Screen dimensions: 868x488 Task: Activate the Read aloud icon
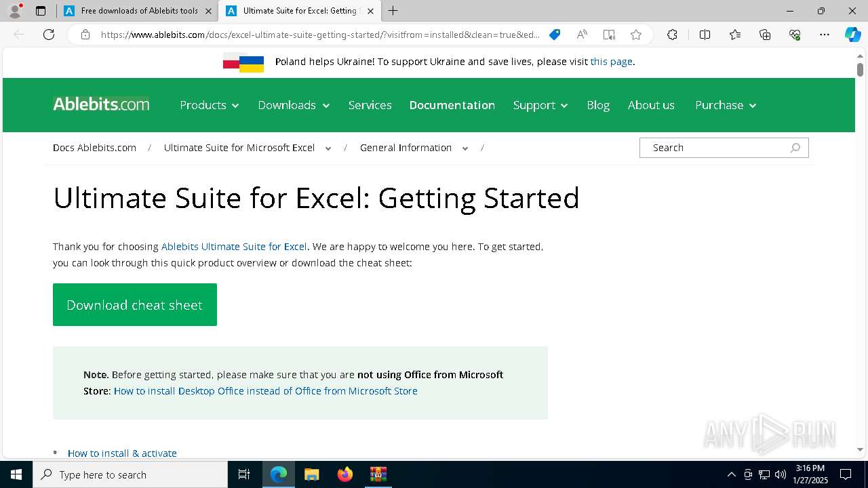(x=582, y=35)
